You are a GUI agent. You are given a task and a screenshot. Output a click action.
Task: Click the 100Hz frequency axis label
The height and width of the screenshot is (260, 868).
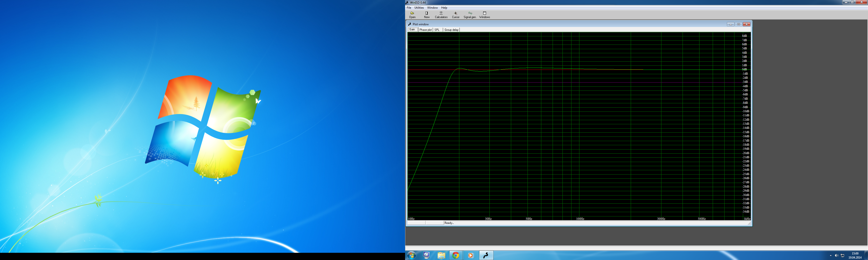coord(580,219)
